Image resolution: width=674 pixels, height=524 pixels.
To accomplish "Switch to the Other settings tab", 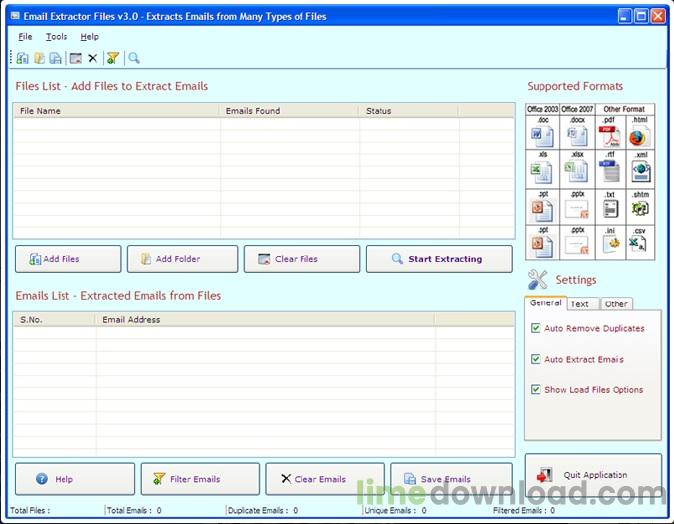I will point(616,304).
